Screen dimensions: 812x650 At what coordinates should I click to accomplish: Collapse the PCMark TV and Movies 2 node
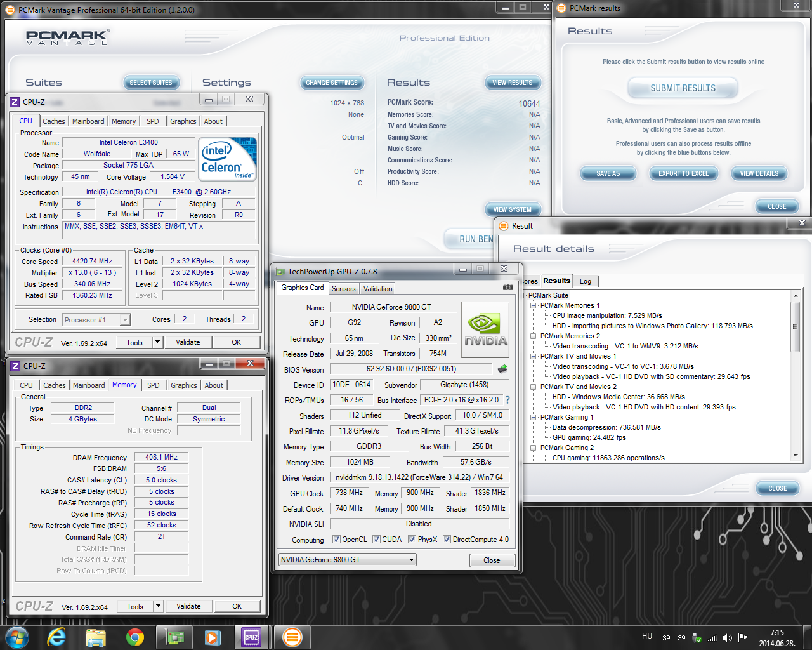[534, 387]
